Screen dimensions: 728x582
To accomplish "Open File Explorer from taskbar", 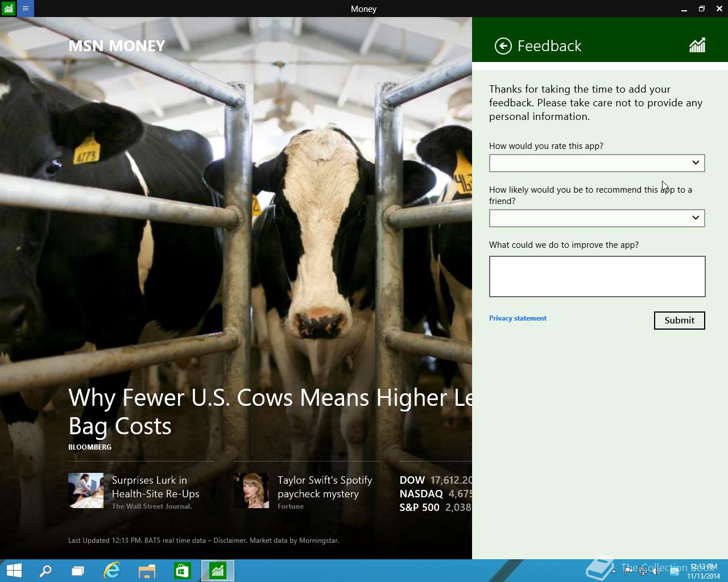I will coord(147,571).
